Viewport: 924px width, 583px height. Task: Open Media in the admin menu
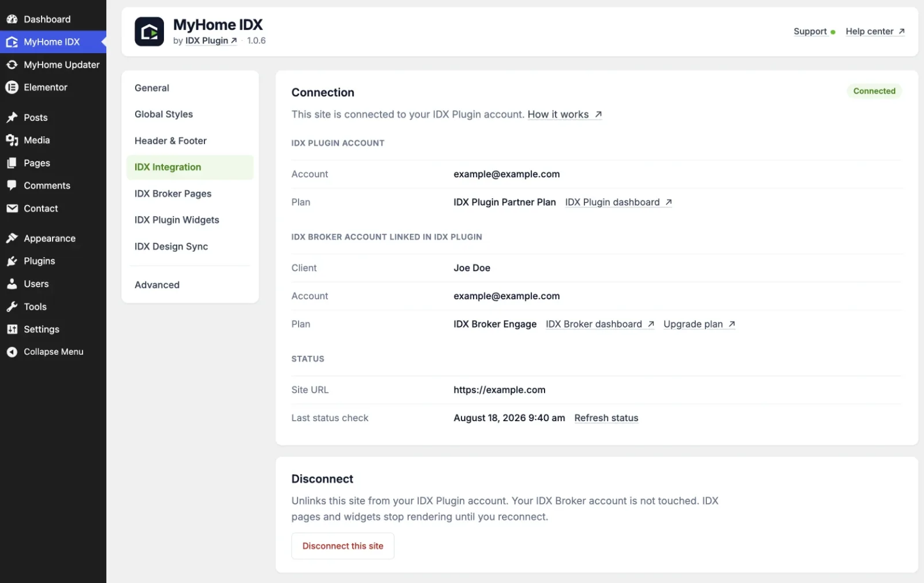click(53, 140)
